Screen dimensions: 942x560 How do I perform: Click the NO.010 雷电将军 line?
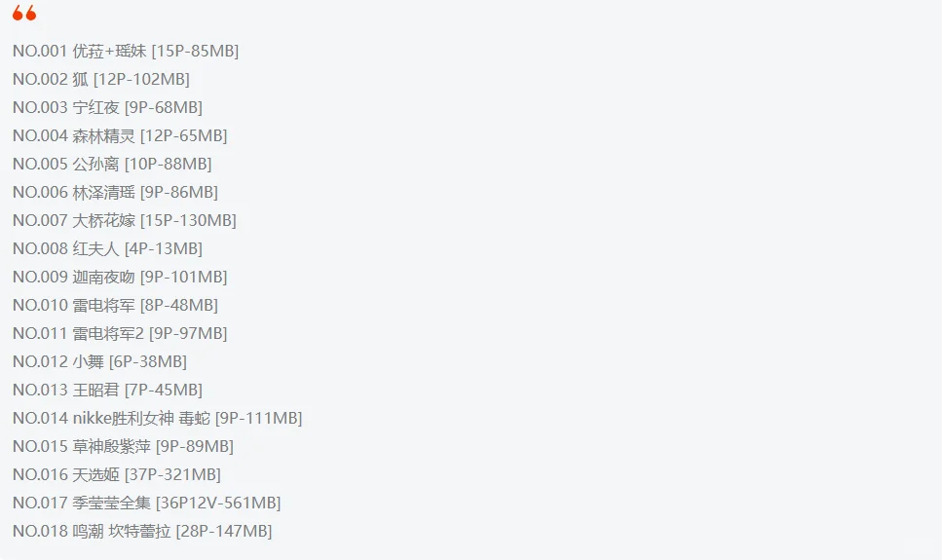[x=115, y=305]
